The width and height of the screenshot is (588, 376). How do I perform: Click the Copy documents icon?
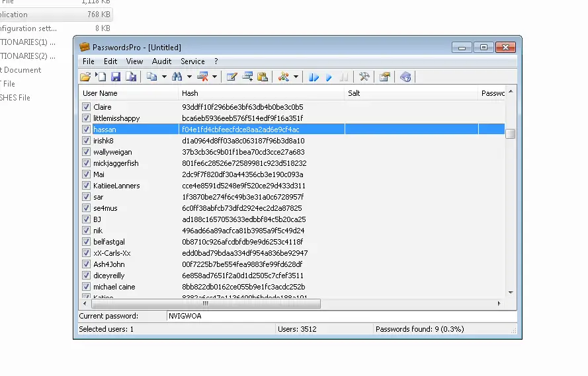(x=152, y=77)
